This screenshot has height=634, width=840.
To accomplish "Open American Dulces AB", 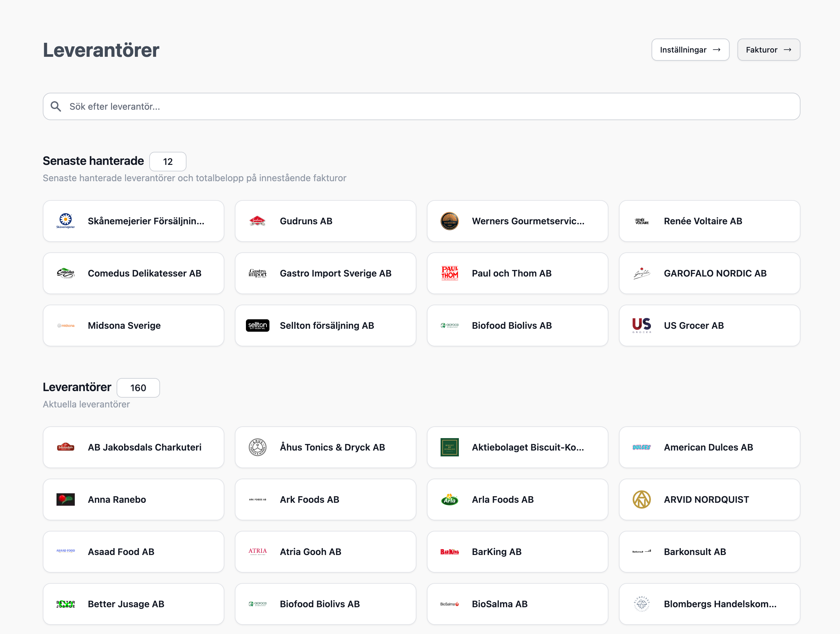I will point(710,447).
